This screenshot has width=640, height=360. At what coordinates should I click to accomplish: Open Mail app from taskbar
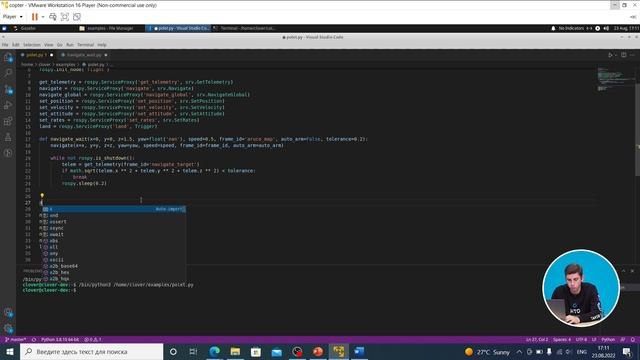pyautogui.click(x=277, y=351)
